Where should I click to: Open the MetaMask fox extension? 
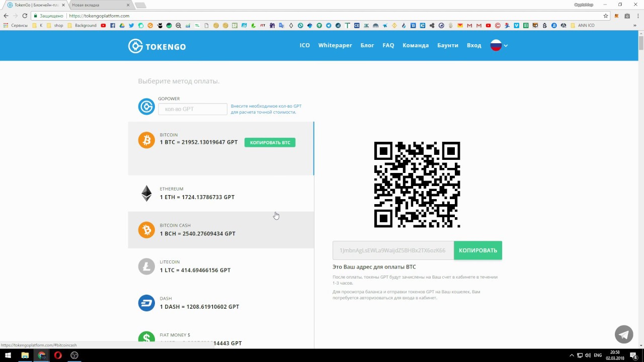[616, 16]
